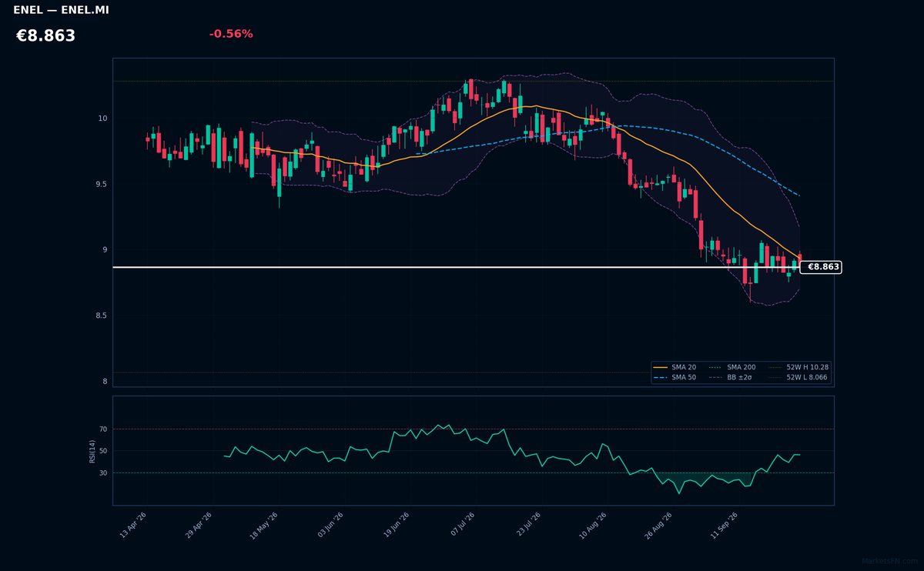Click the 03 Jun '26 date label
Screen dimensions: 924x571
tap(330, 525)
